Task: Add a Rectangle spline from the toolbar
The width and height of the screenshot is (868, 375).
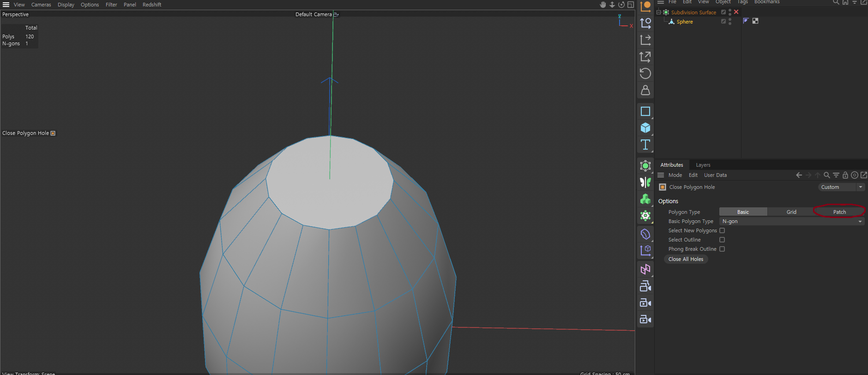Action: coord(645,111)
